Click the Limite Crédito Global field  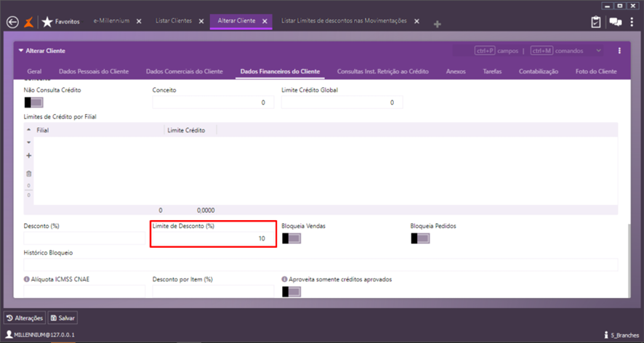coord(342,102)
